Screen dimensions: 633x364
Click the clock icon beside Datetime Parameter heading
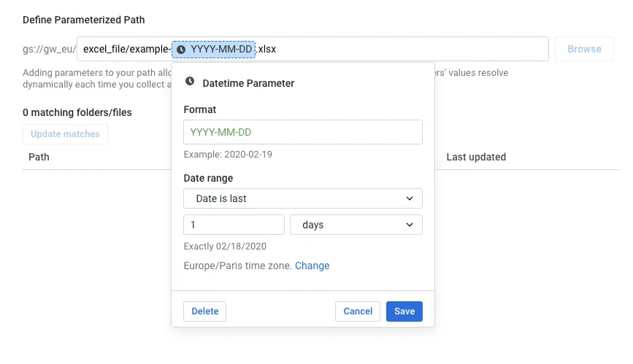[190, 82]
